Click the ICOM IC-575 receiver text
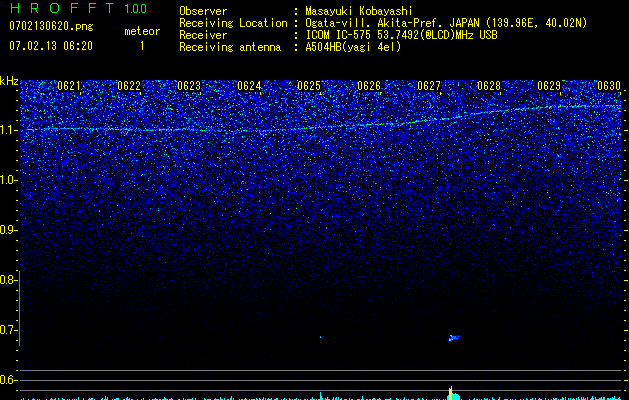629x400 pixels. click(x=401, y=35)
